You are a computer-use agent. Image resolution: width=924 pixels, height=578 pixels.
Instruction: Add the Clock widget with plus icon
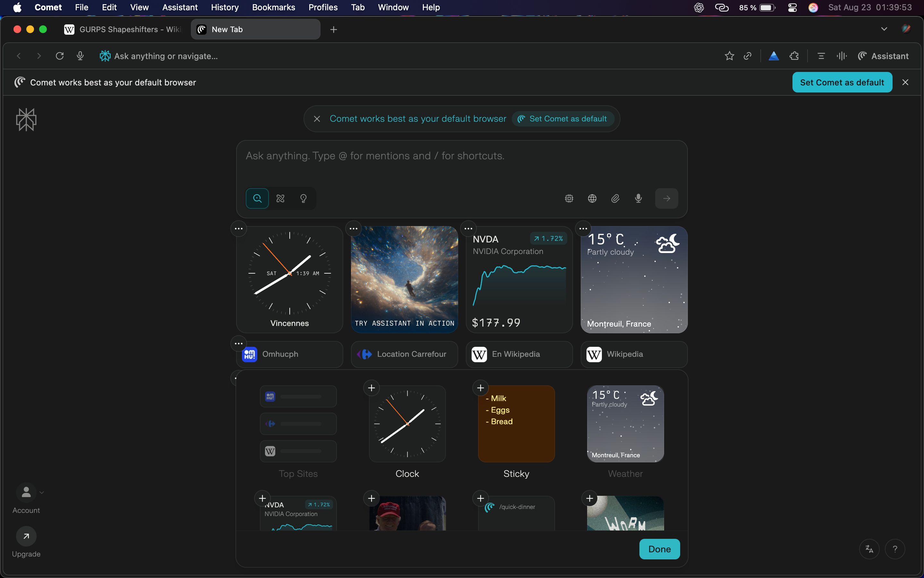click(x=372, y=388)
